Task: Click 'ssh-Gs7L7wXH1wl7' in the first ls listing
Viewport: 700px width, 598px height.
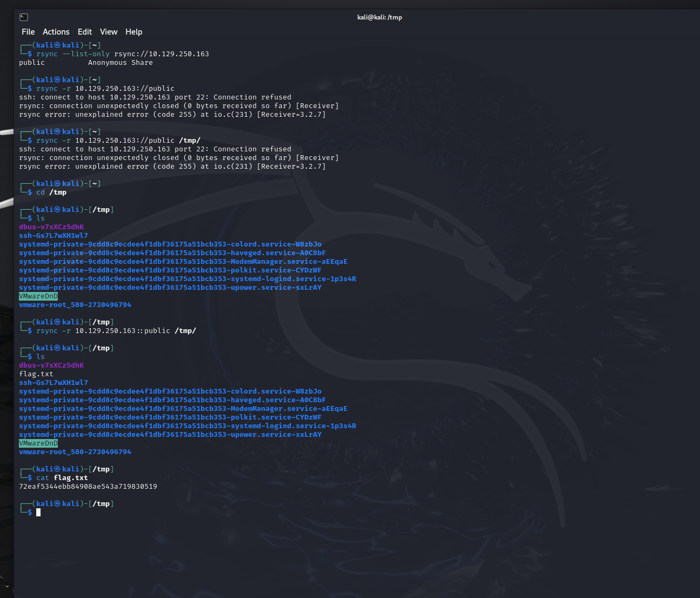Action: click(54, 236)
